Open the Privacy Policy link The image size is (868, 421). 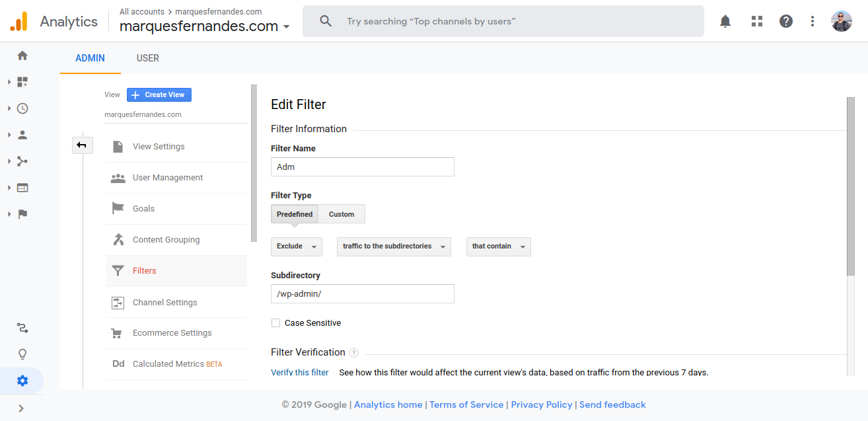click(x=542, y=404)
